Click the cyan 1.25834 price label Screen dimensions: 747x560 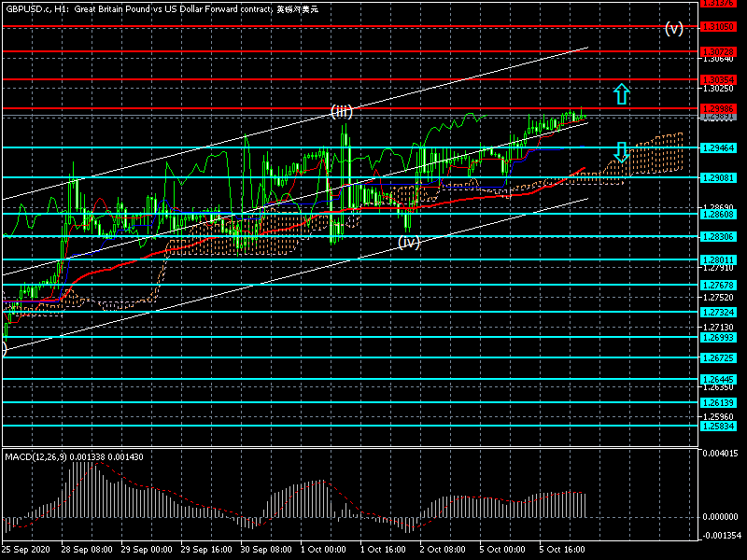718,427
